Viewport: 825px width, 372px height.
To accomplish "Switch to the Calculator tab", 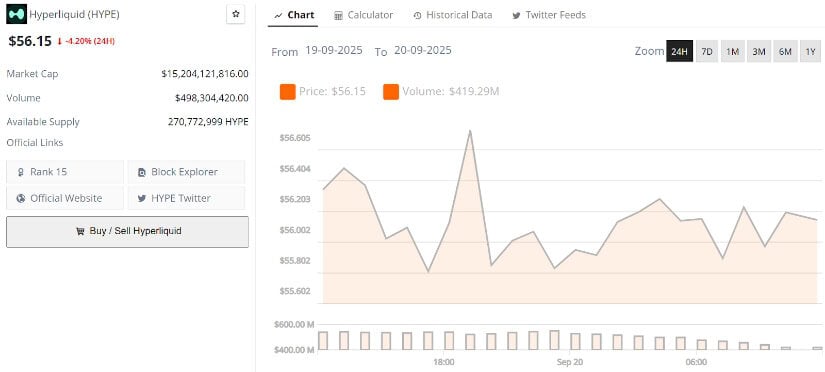I will [x=364, y=15].
